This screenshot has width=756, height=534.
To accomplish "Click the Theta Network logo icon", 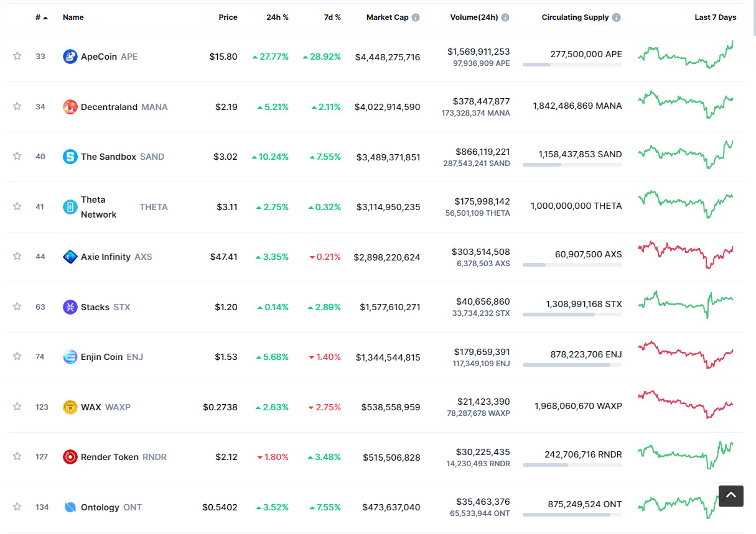I will [x=70, y=207].
